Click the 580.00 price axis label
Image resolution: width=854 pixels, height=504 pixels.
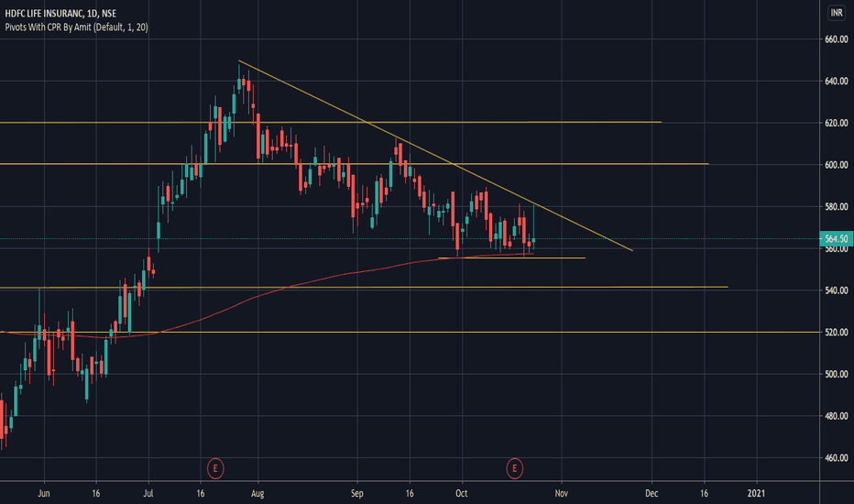(836, 206)
